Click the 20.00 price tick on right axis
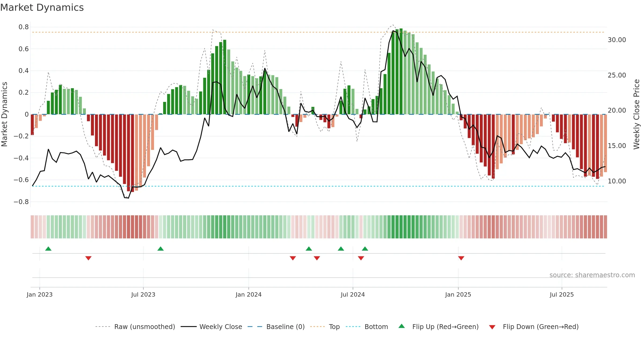 click(617, 110)
